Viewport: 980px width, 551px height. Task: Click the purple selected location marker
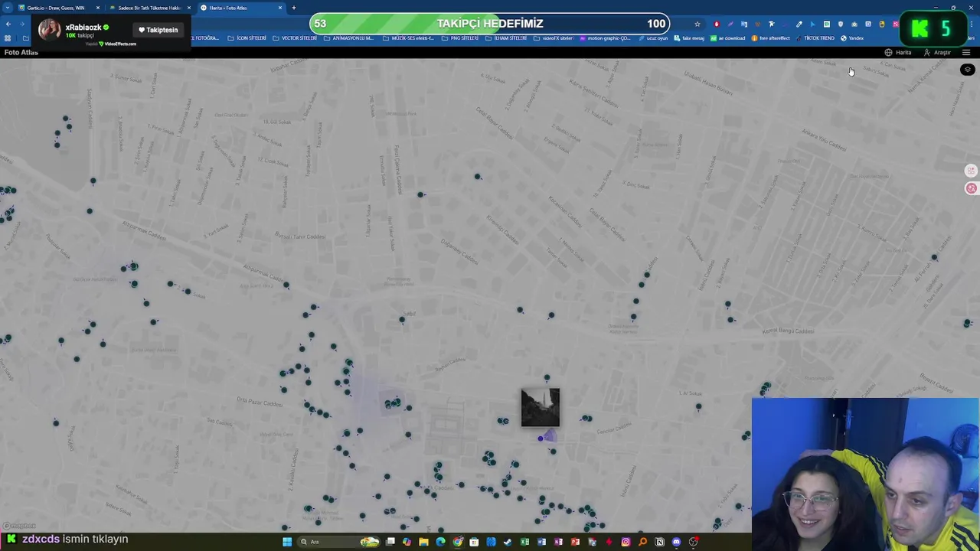pos(541,438)
